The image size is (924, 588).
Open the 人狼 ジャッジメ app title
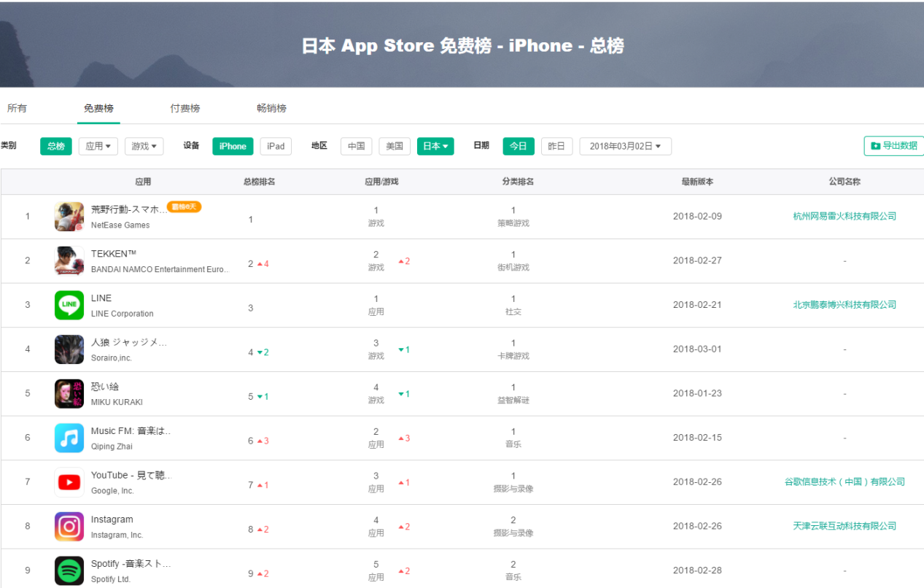[x=129, y=342]
